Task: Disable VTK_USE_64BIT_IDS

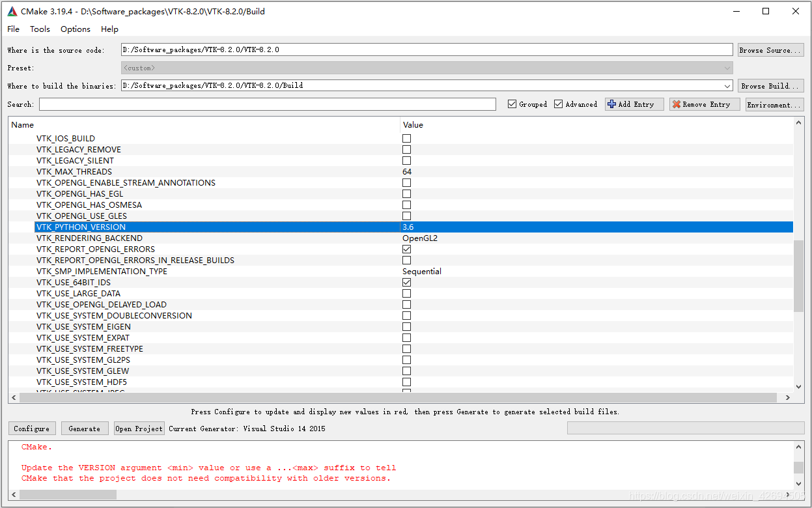Action: 406,282
